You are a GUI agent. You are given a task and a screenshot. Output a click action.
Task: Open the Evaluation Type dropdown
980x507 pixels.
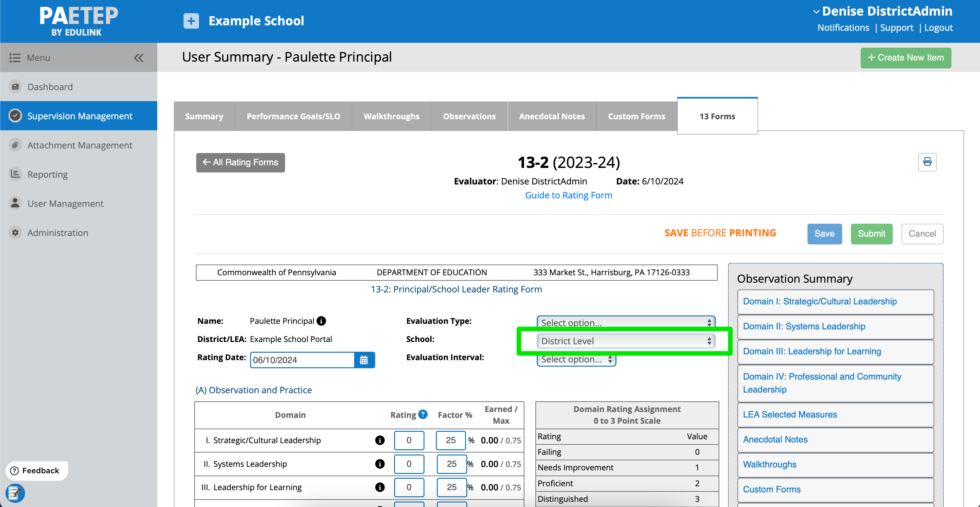[x=626, y=323]
